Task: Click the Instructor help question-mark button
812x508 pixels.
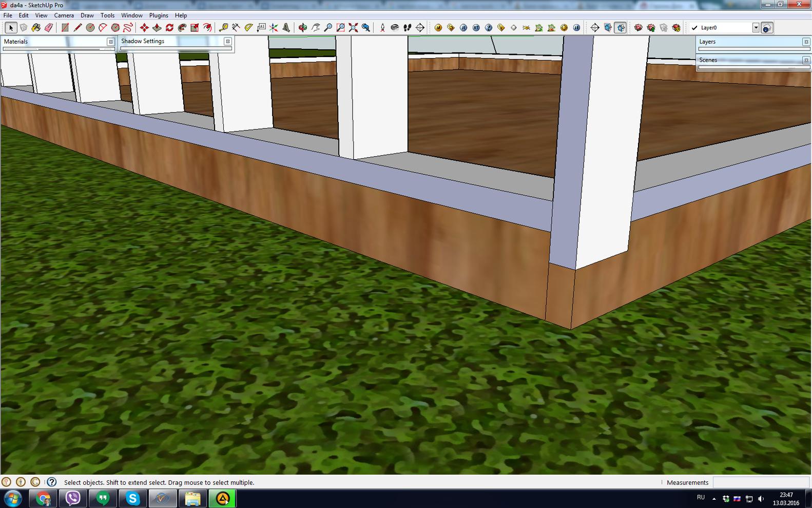Action: pos(52,482)
